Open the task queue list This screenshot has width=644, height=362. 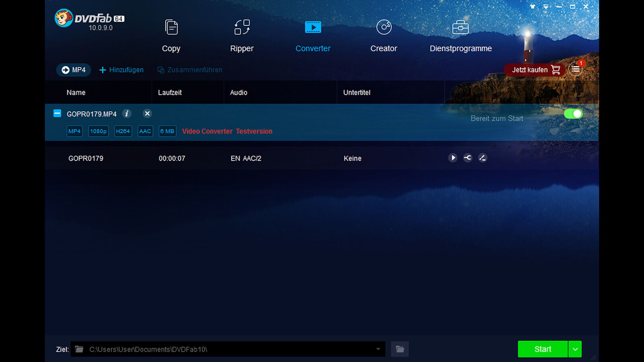tap(576, 69)
